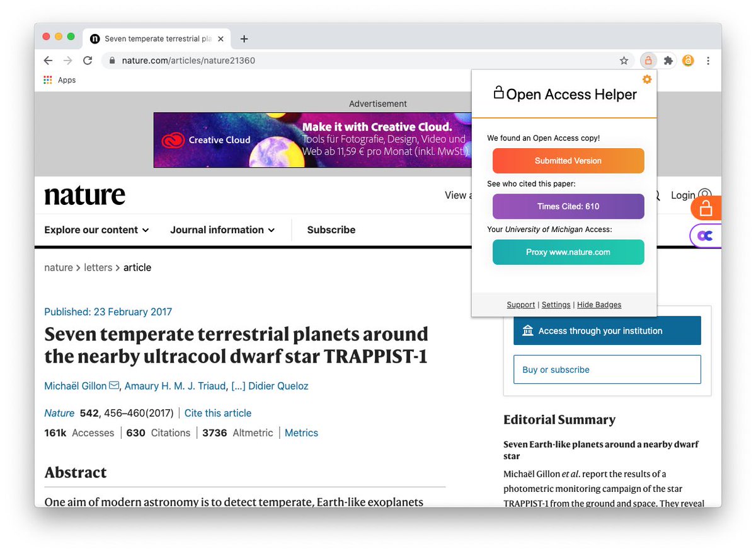The image size is (756, 553).
Task: Click the Proxy www.nature.com button
Action: click(x=568, y=252)
